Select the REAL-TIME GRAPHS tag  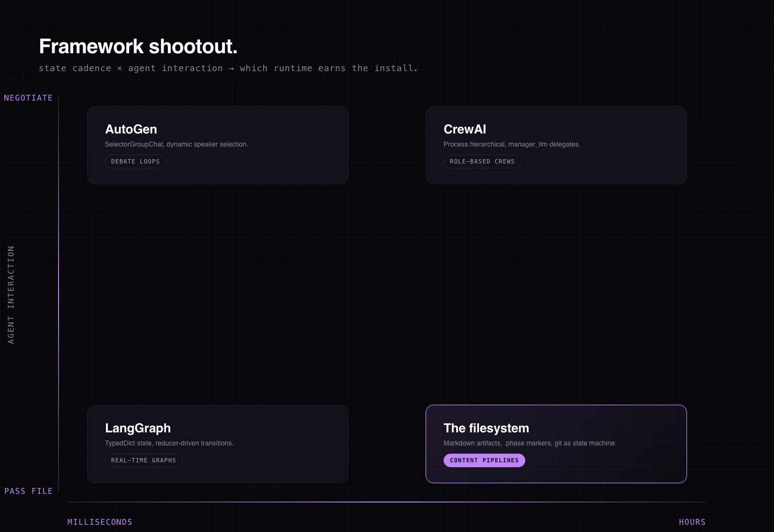click(144, 460)
